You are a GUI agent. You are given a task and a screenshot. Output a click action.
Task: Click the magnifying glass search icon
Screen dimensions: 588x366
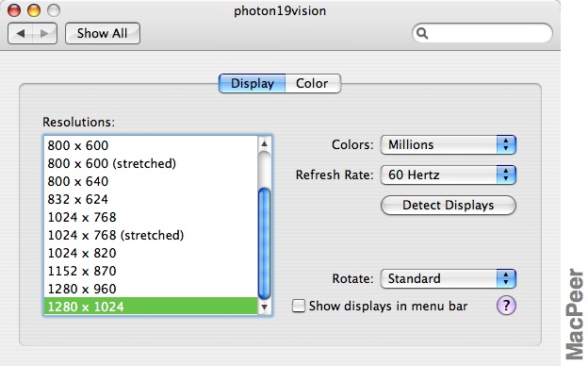tap(422, 33)
